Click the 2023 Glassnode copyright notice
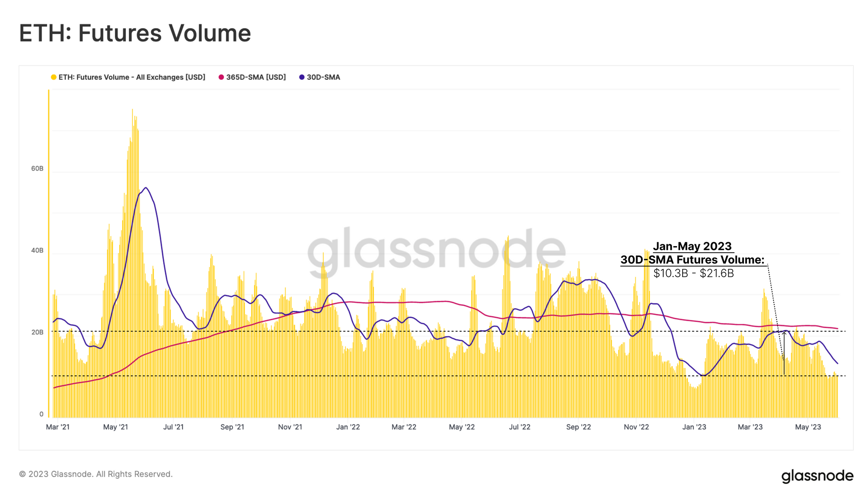 pyautogui.click(x=96, y=474)
